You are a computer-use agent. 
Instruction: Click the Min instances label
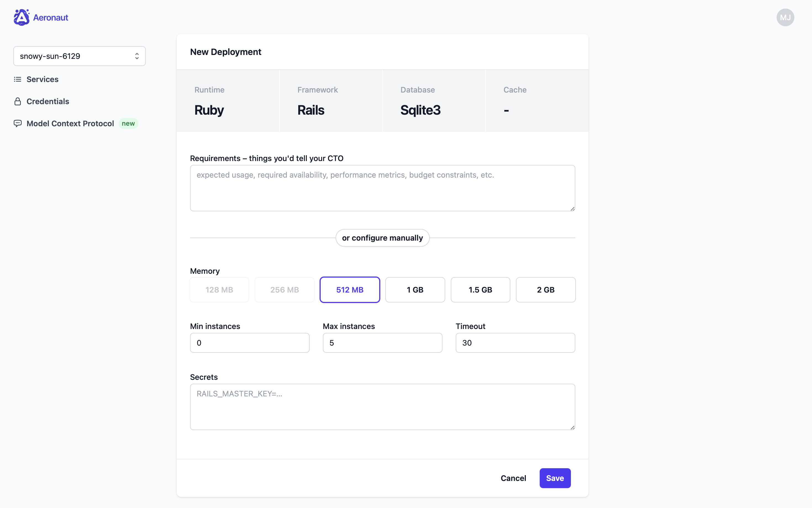tap(215, 326)
